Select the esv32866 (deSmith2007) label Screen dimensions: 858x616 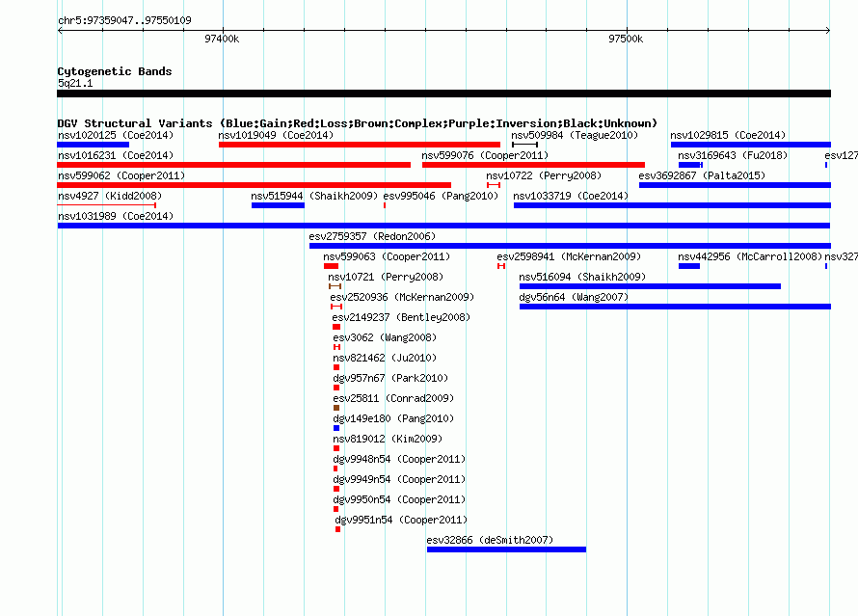pos(490,540)
